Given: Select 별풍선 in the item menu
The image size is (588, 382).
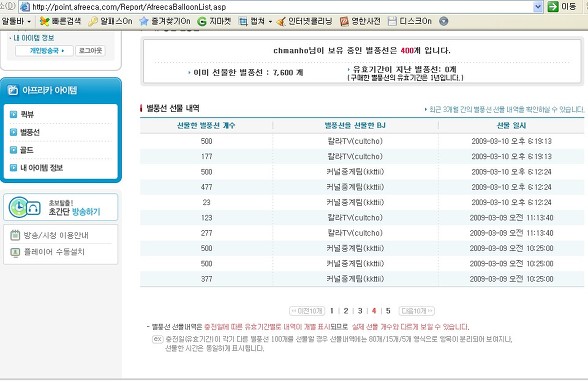Looking at the screenshot, I should tap(30, 132).
